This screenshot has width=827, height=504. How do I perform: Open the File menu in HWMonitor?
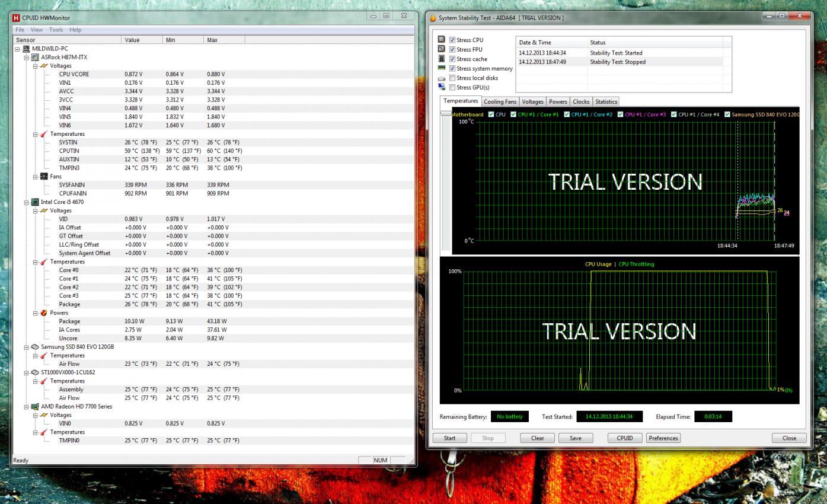(x=20, y=30)
